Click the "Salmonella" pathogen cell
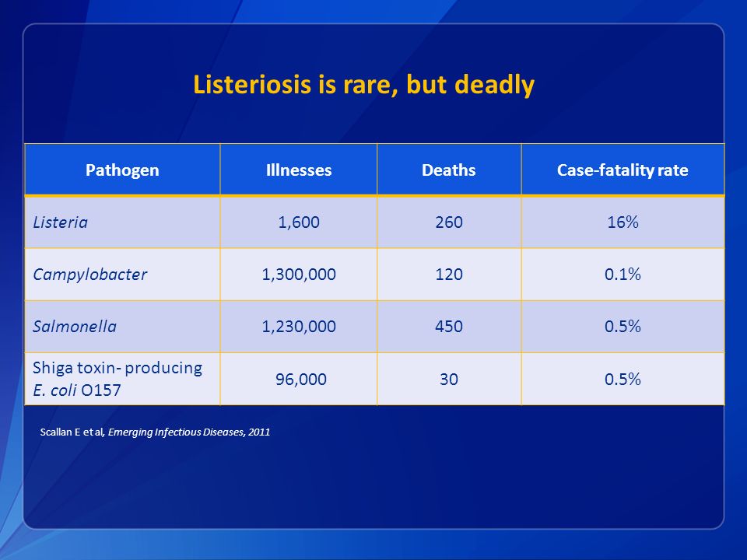 [x=122, y=327]
